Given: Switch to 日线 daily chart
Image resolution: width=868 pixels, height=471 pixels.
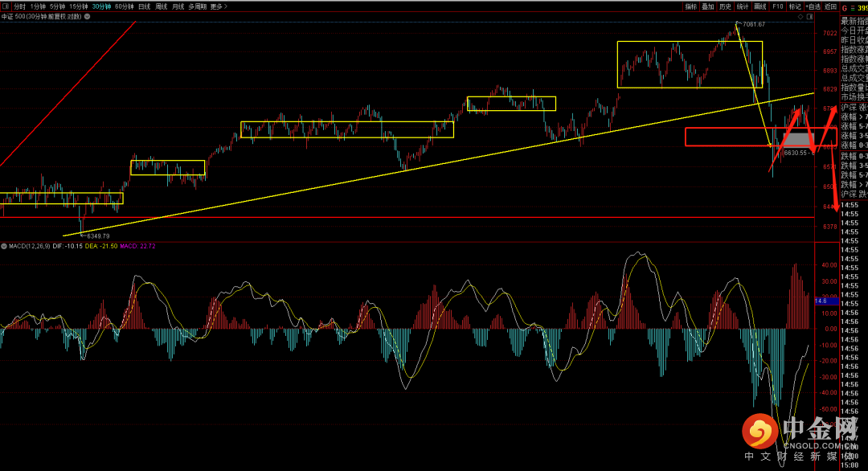Looking at the screenshot, I should [x=145, y=6].
